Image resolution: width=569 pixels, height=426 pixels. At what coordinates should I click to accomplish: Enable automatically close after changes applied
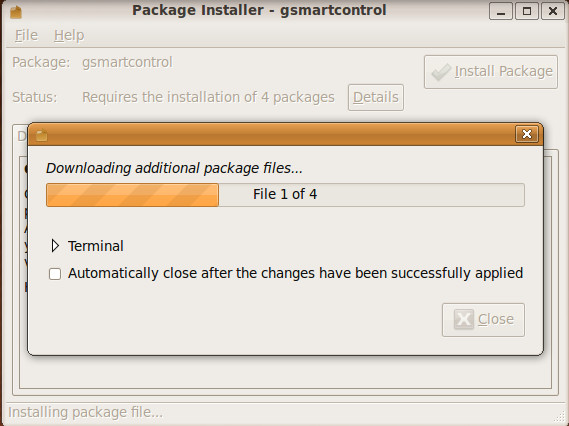pos(55,274)
